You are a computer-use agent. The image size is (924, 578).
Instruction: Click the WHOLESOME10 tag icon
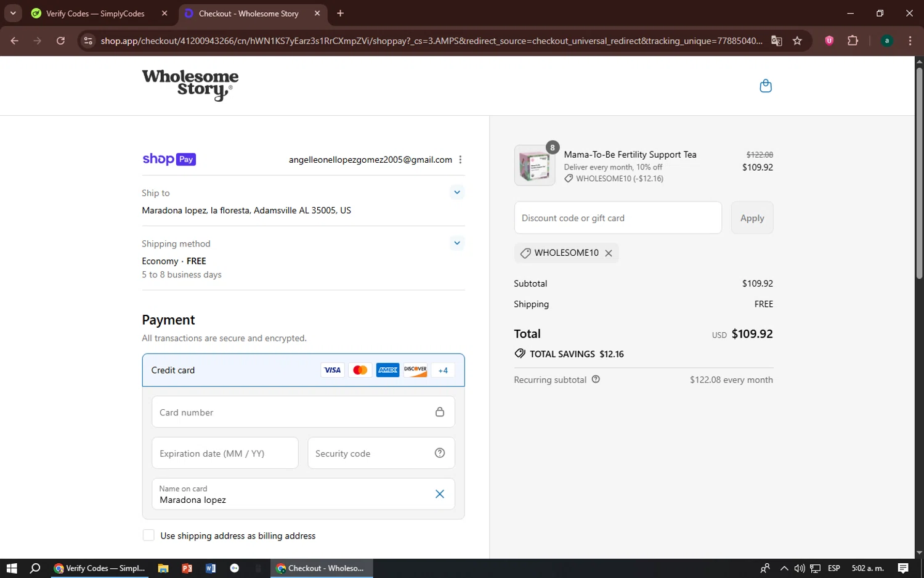coord(525,253)
